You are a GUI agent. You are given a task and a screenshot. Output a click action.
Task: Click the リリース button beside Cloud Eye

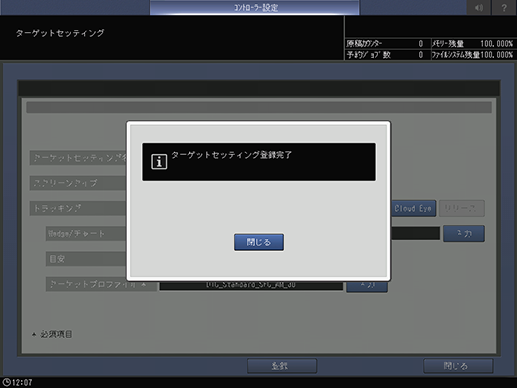click(x=462, y=209)
